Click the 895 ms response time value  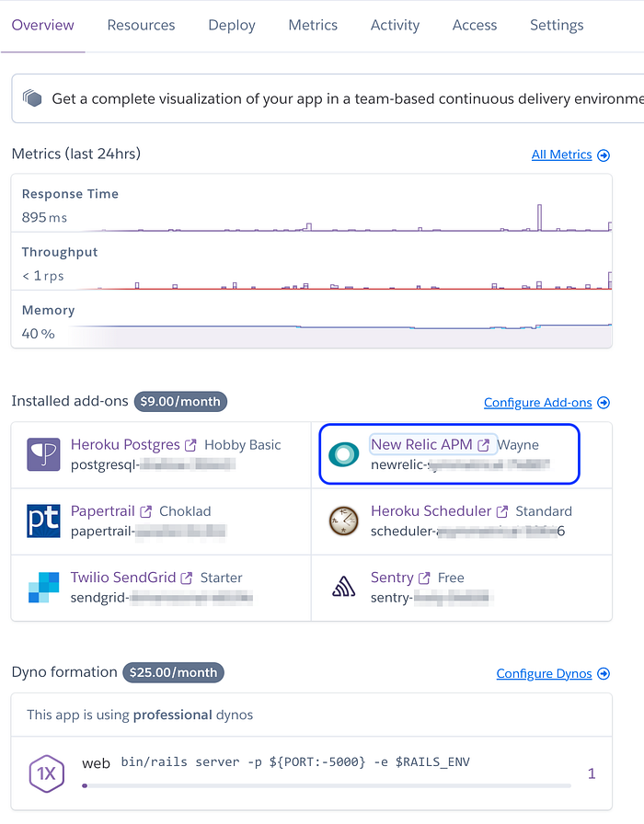(44, 218)
